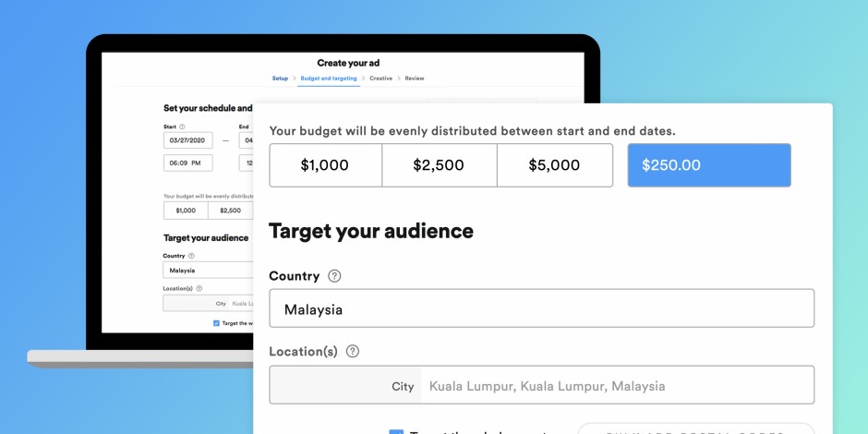Open the Malaysia country dropdown on laptop screen
The width and height of the screenshot is (868, 434).
208,271
